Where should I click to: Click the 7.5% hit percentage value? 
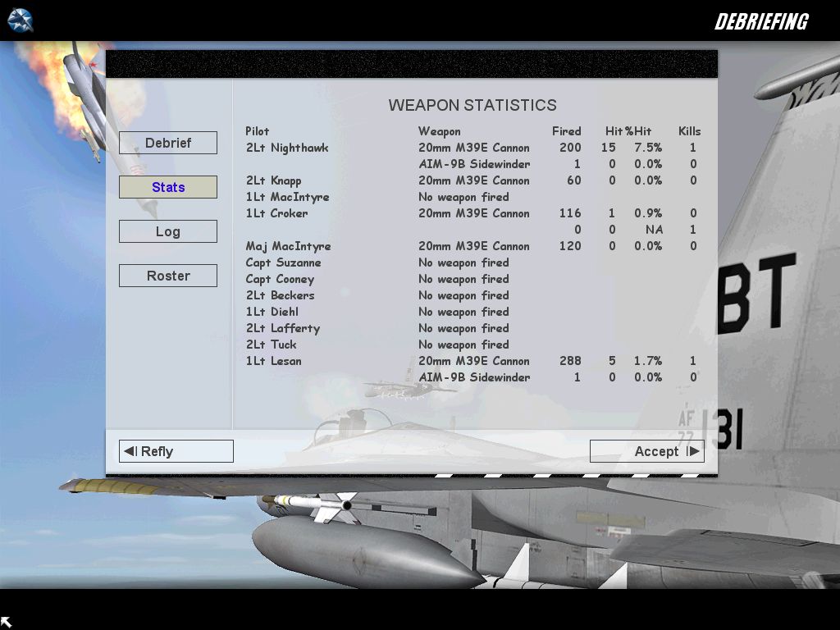pyautogui.click(x=648, y=148)
